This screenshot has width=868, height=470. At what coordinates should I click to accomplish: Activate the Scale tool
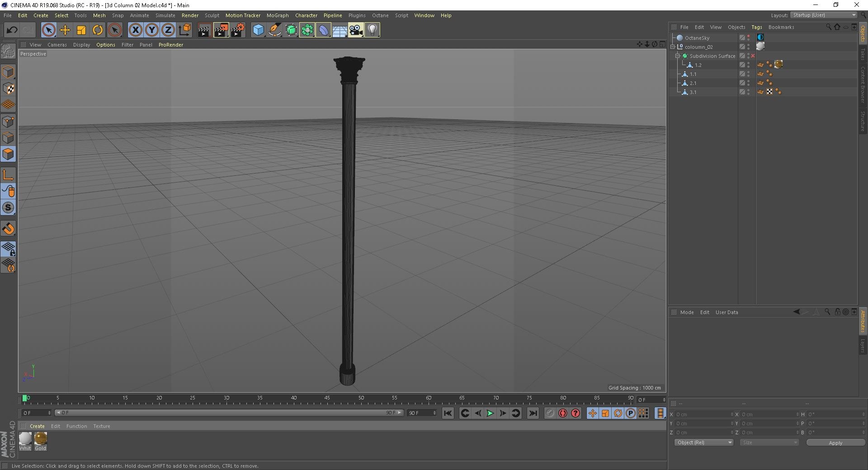point(81,30)
